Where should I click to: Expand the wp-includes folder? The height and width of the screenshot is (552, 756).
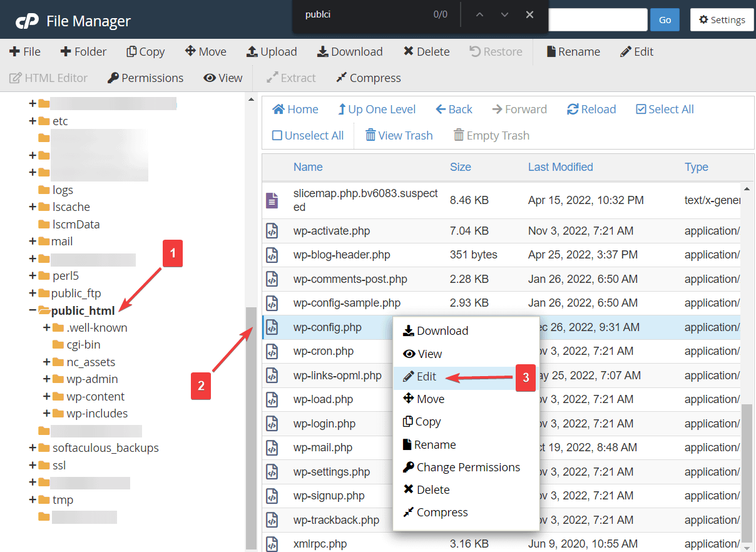(x=47, y=414)
